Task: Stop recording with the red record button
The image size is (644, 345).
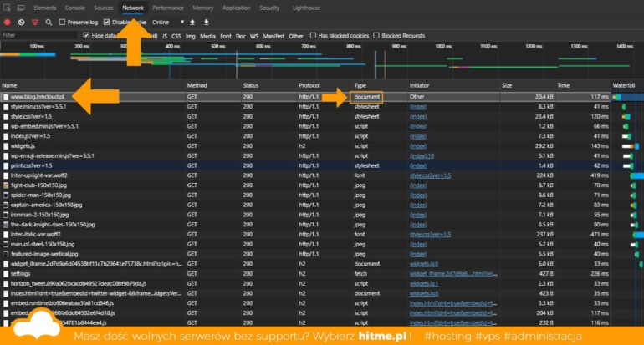Action: tap(7, 23)
